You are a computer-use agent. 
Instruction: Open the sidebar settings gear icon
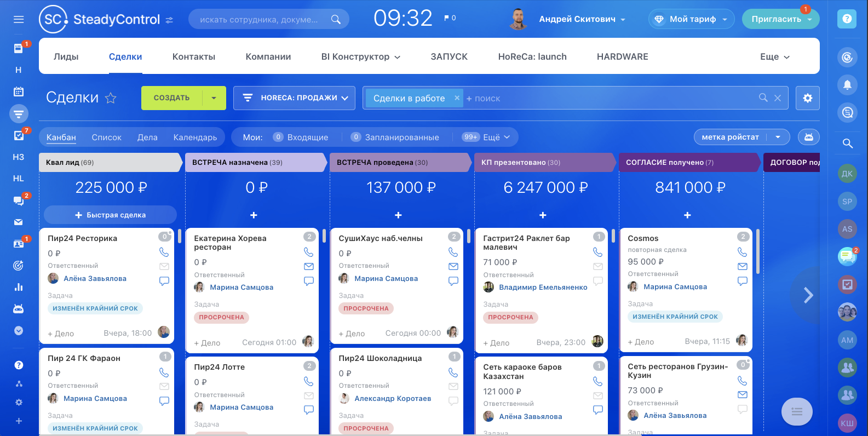[19, 402]
